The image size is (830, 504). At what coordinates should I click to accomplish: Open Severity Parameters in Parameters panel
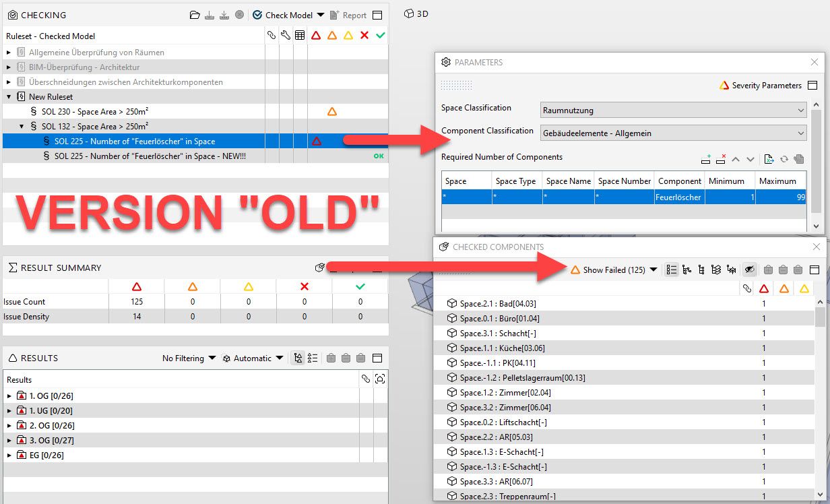point(761,86)
